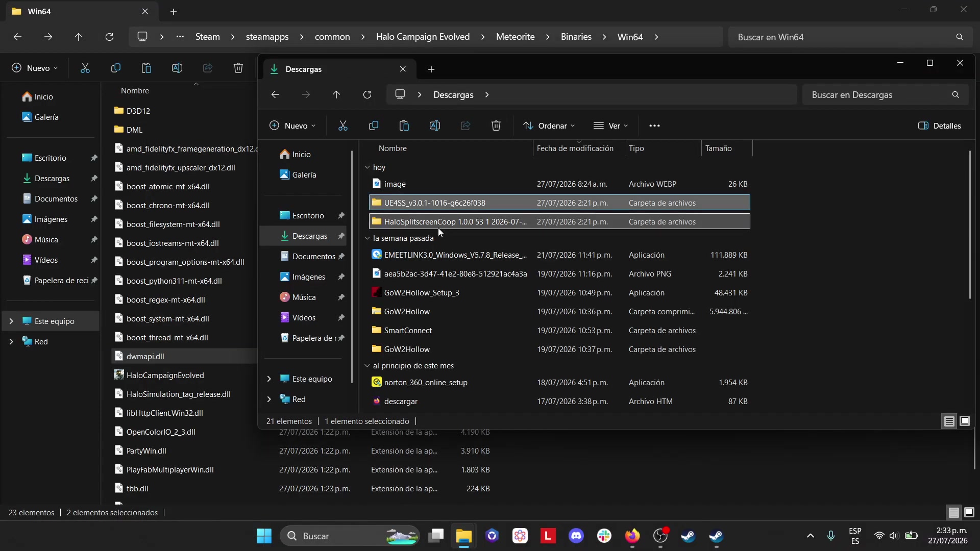Click 'steamapps' breadcrumb in address bar
Image resolution: width=980 pixels, height=551 pixels.
267,37
